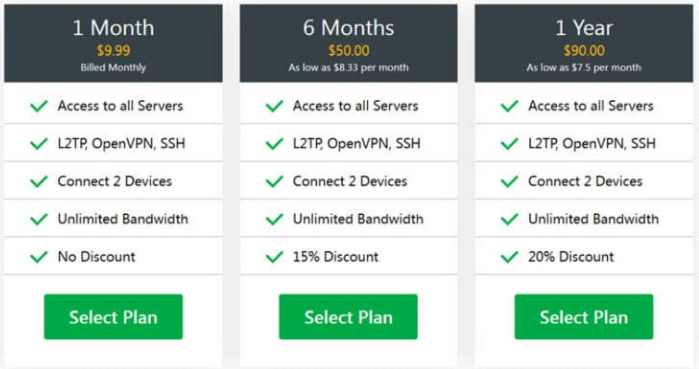Click 1 Month Connect 2 Devices row
This screenshot has height=369, width=699.
click(113, 181)
